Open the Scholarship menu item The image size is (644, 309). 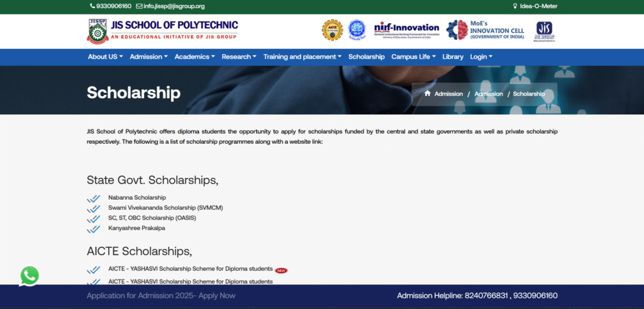point(366,57)
